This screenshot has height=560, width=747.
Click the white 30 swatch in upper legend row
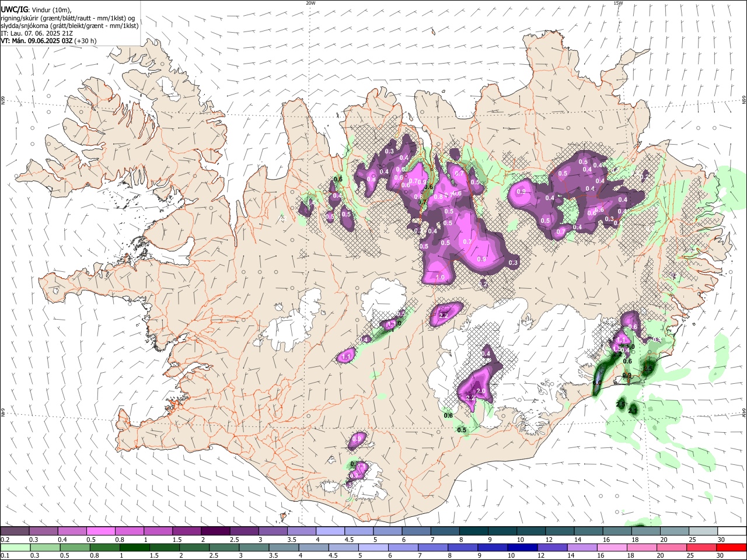[731, 531]
